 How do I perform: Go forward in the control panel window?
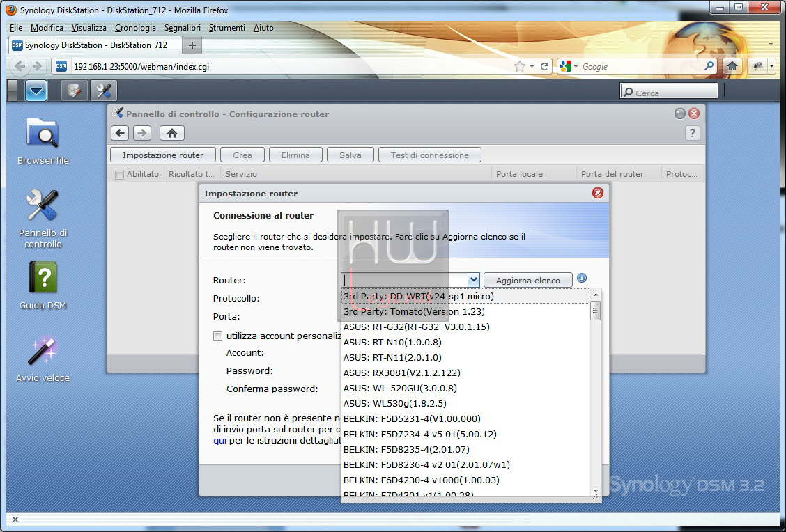click(x=142, y=133)
